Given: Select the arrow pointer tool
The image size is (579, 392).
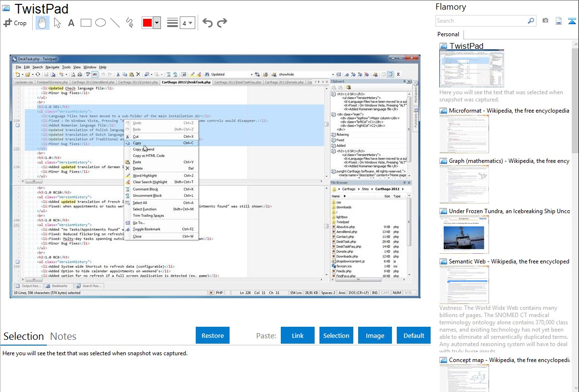Looking at the screenshot, I should (57, 23).
